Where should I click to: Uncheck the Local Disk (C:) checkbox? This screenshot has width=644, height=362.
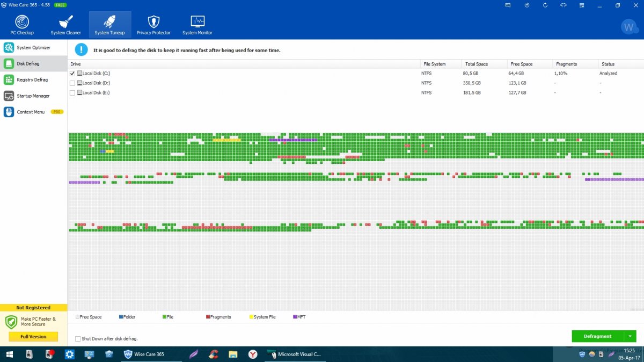coord(72,73)
